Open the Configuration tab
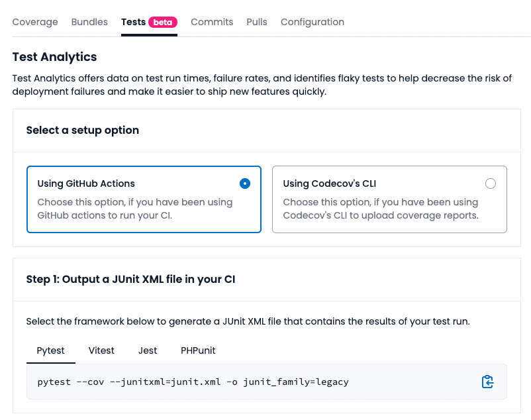 [x=313, y=22]
